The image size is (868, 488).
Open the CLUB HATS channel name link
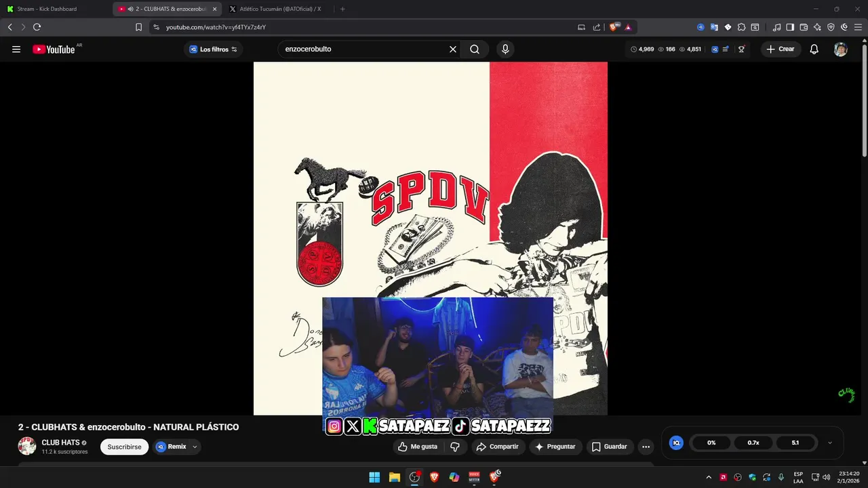60,443
